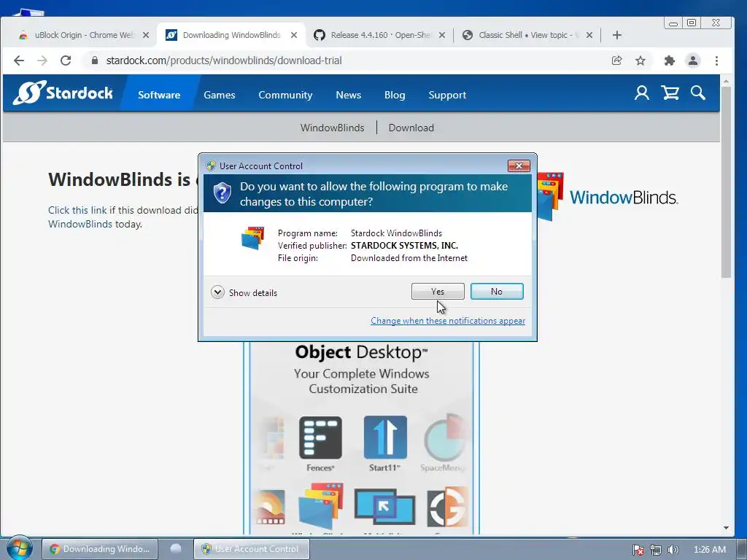747x560 pixels.
Task: Click the WindowBlinds logo on page
Action: (608, 196)
